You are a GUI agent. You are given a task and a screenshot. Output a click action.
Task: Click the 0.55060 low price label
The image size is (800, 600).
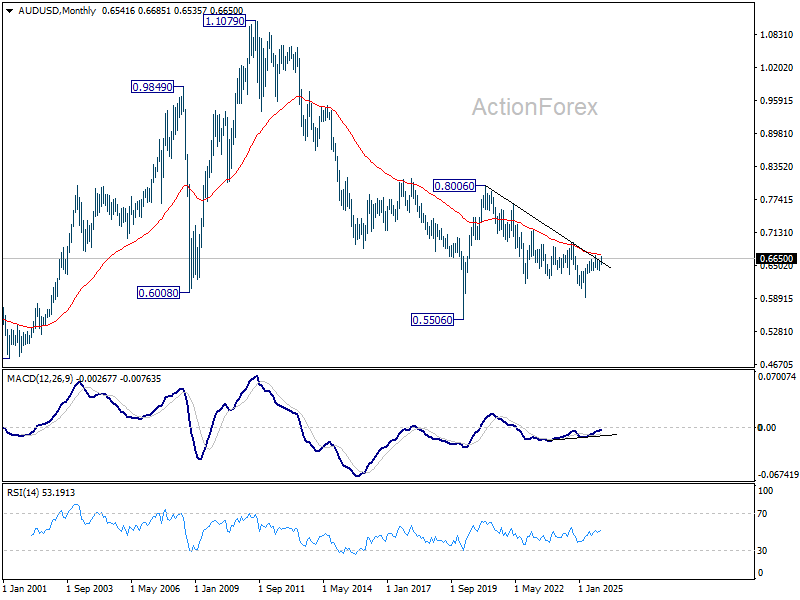pyautogui.click(x=432, y=320)
